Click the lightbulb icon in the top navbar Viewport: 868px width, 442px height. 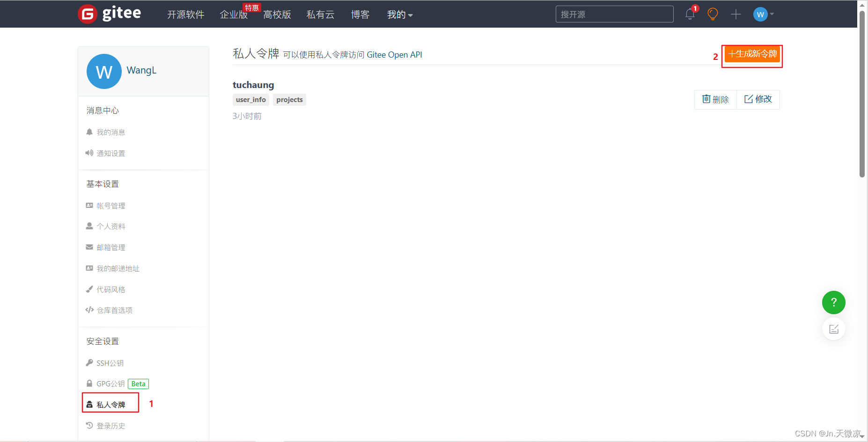click(x=712, y=14)
